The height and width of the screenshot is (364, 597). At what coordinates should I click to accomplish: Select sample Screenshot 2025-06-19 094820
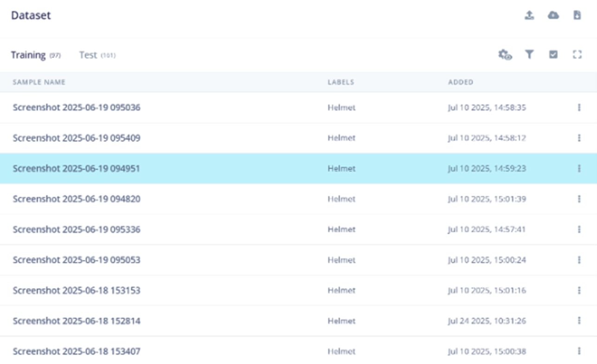[x=77, y=199]
